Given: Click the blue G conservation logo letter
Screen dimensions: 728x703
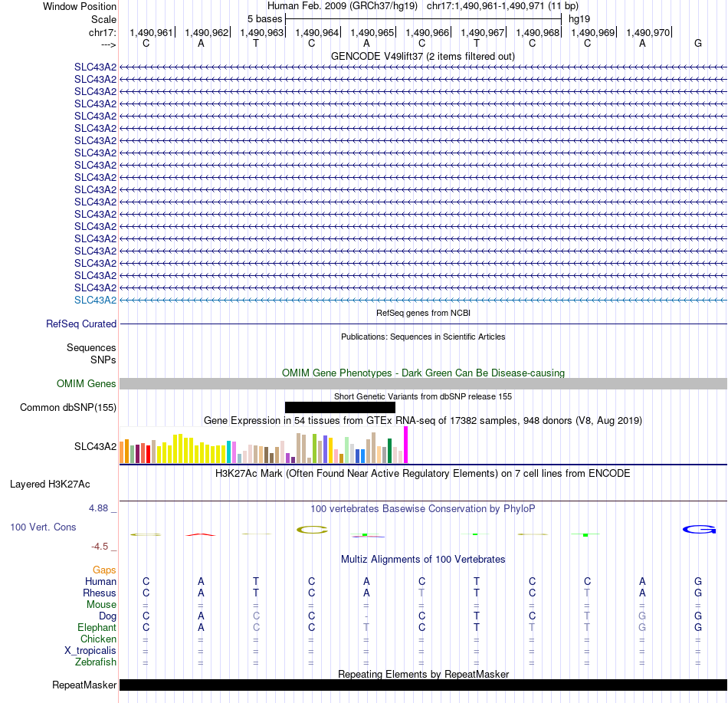Looking at the screenshot, I should [699, 529].
